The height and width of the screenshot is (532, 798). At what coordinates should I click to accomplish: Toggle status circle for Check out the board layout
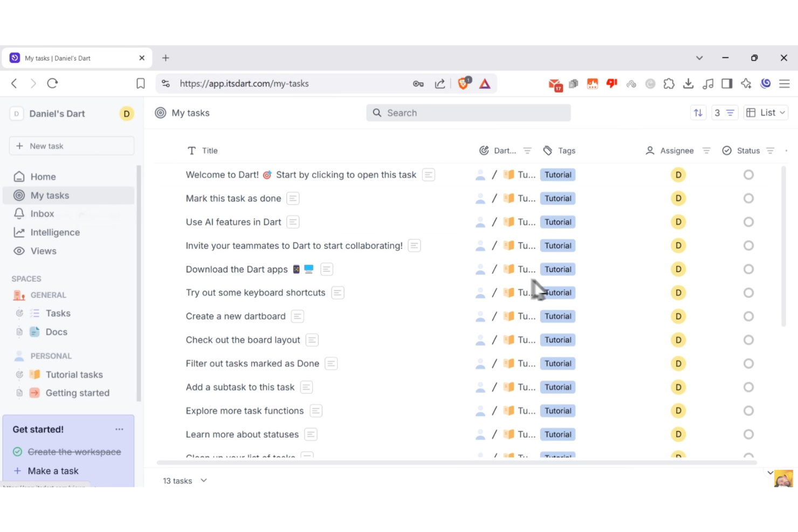748,340
